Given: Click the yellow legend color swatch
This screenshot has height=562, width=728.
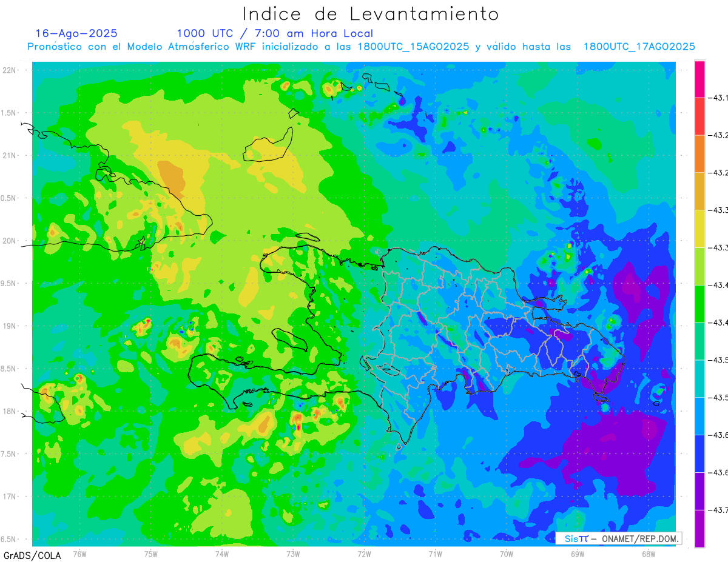Looking at the screenshot, I should click(699, 229).
